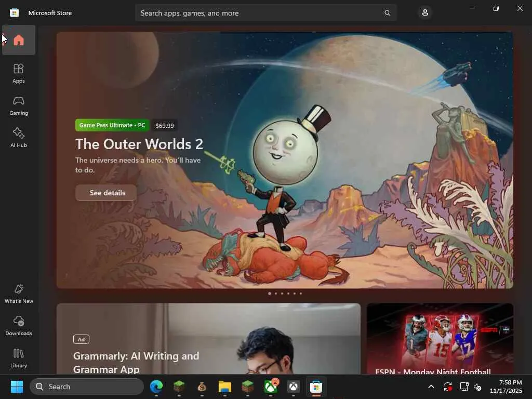This screenshot has width=532, height=399.
Task: Open the Library page
Action: click(x=19, y=358)
